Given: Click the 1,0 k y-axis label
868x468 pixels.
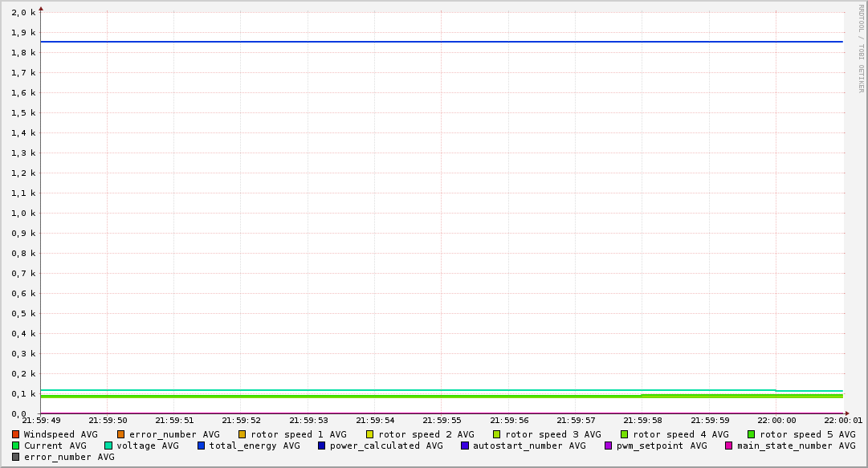Looking at the screenshot, I should pos(23,214).
